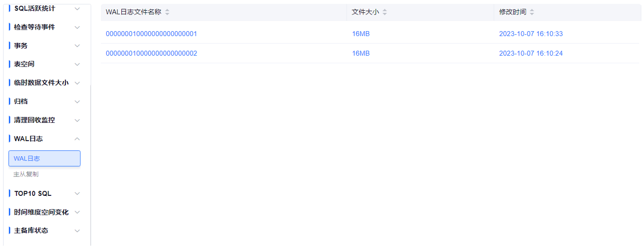The width and height of the screenshot is (644, 249).
Task: Expand the 检查等待事件 section chevron
Action: click(x=77, y=27)
